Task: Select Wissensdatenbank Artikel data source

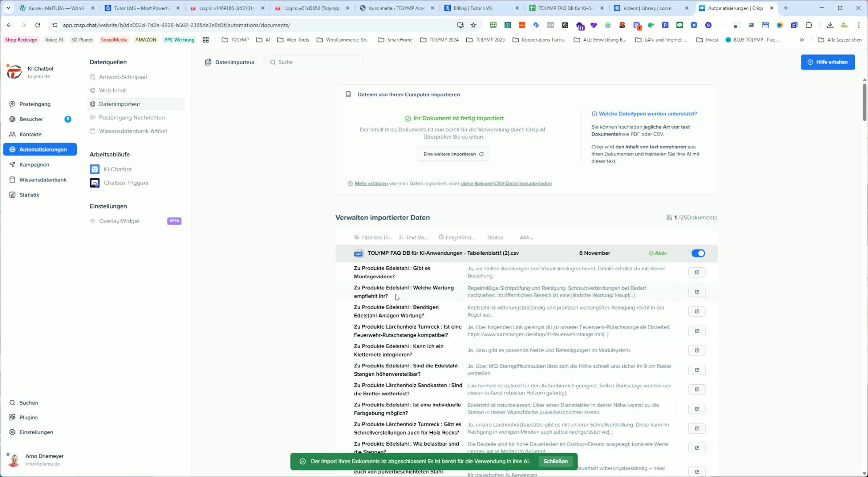Action: tap(132, 131)
